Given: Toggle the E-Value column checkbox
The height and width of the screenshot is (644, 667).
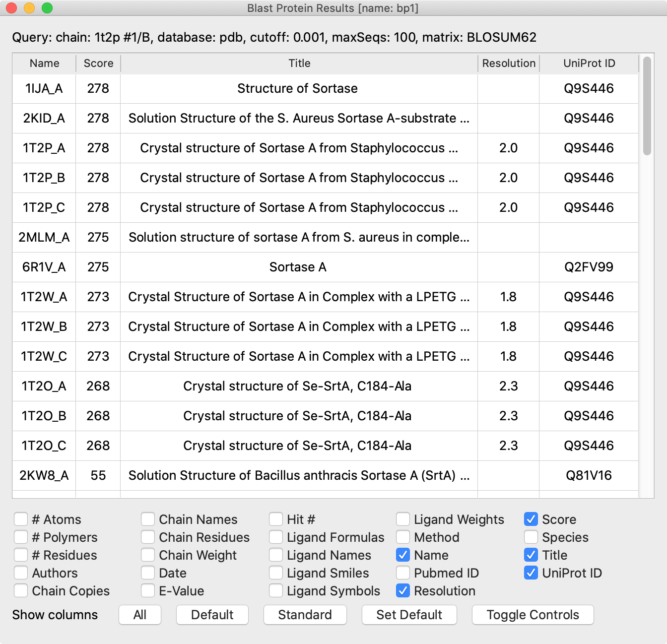Looking at the screenshot, I should (148, 591).
